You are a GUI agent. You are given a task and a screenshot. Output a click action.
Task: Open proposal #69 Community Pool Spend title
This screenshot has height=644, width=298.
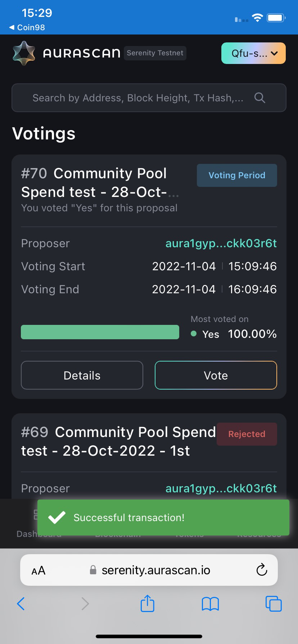pos(118,441)
